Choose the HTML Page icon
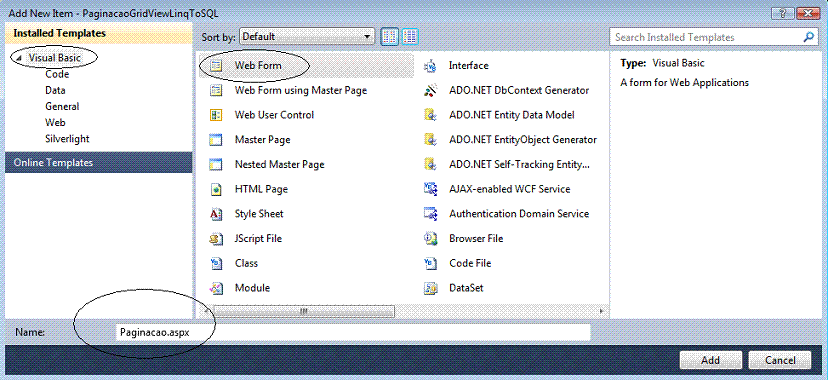 [215, 189]
